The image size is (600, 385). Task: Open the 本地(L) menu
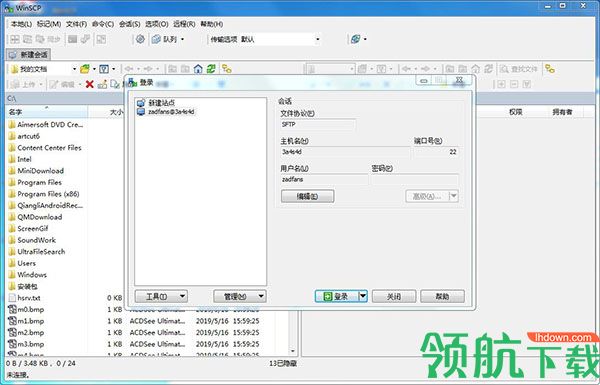coord(21,24)
